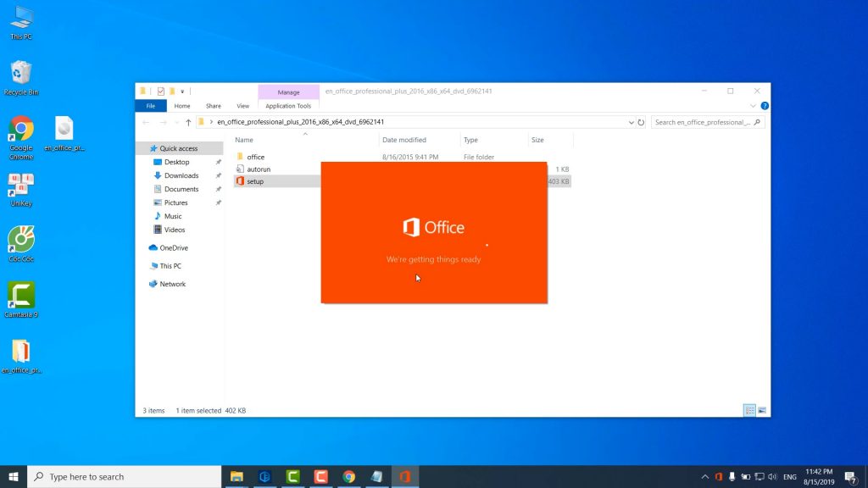Viewport: 868px width, 488px height.
Task: Sort by the Name column header
Action: 305,140
